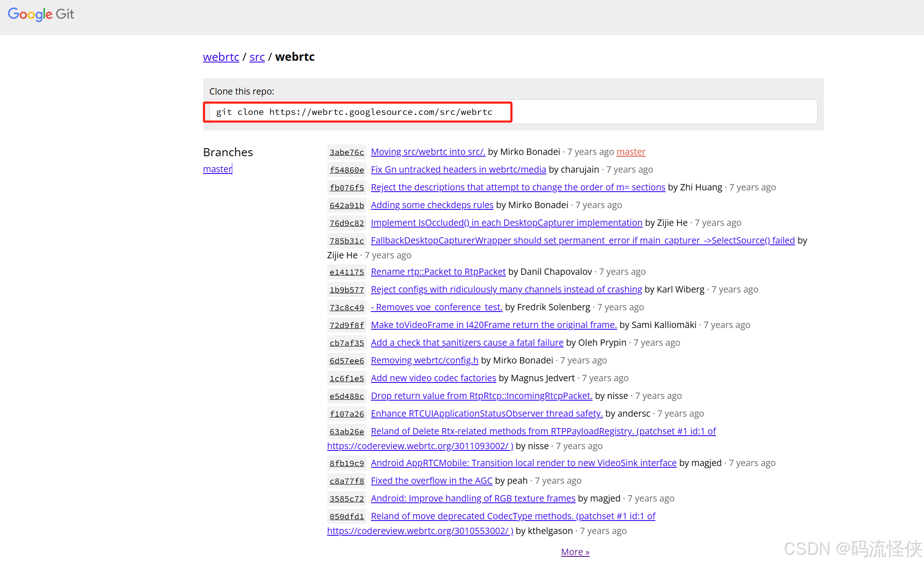Open 'Make toVideoFrame in I420Frame' commit

pyautogui.click(x=494, y=325)
